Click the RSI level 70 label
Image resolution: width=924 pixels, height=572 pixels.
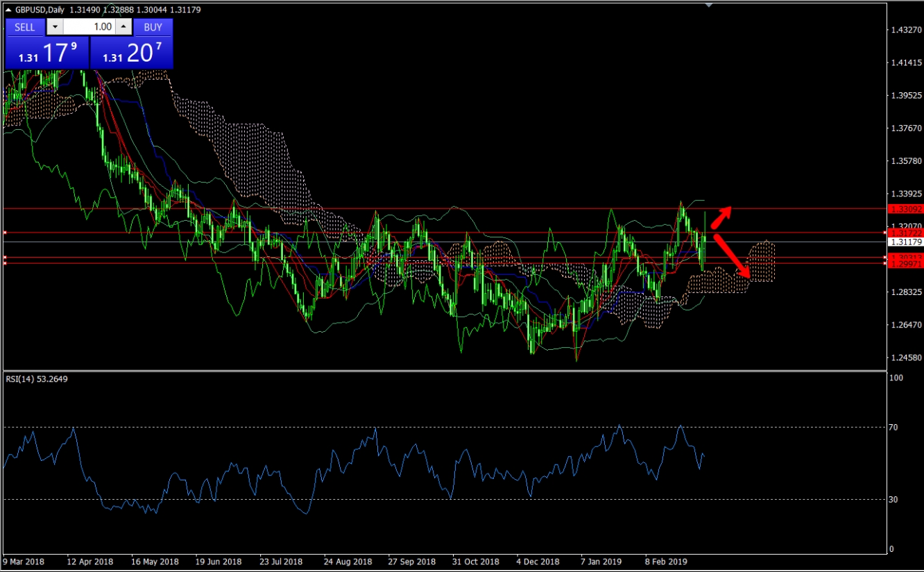tap(893, 427)
